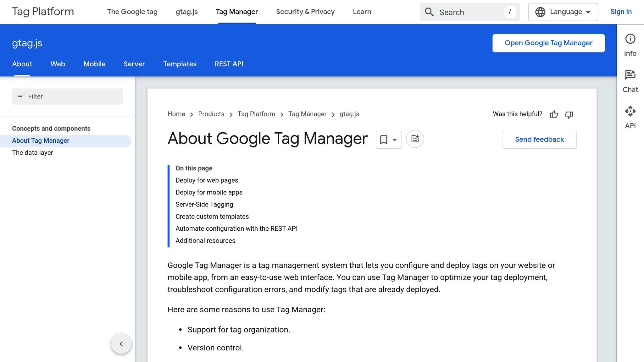Give a thumbs up on 'Was this helpful?'
The height and width of the screenshot is (362, 644).
point(554,115)
